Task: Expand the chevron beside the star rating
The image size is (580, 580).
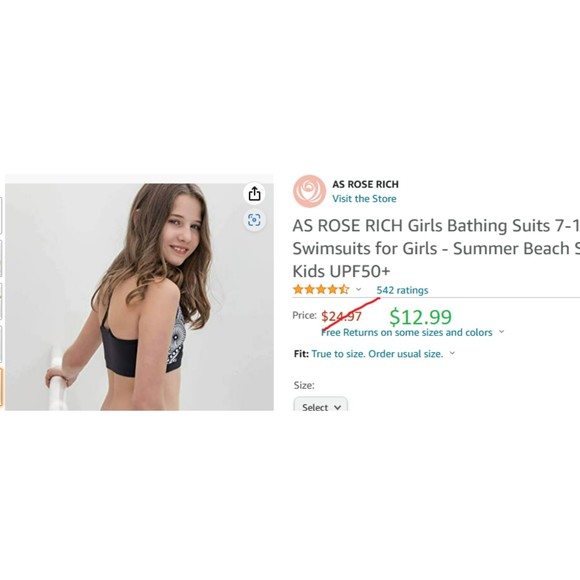Action: coord(358,289)
